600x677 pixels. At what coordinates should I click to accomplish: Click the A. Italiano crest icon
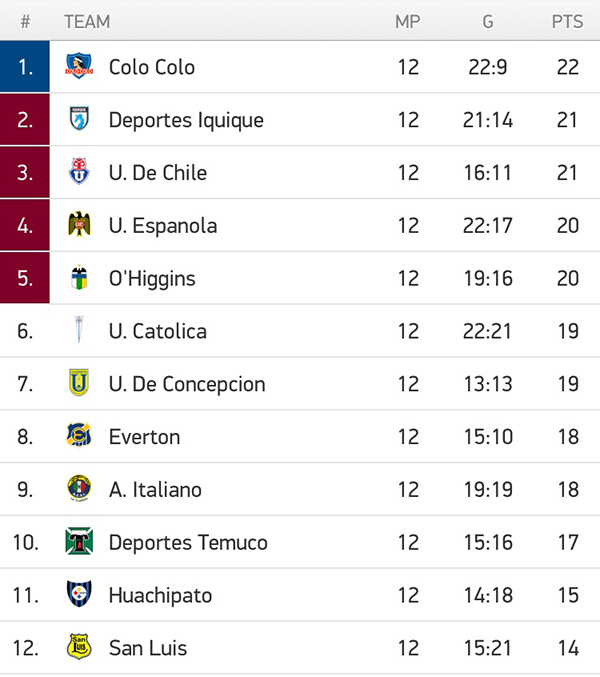pos(79,488)
